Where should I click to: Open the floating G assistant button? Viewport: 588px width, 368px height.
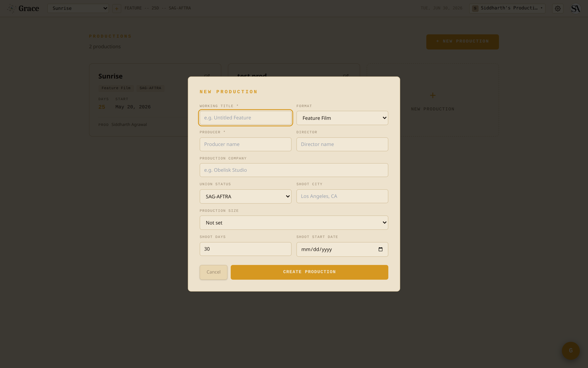point(571,350)
